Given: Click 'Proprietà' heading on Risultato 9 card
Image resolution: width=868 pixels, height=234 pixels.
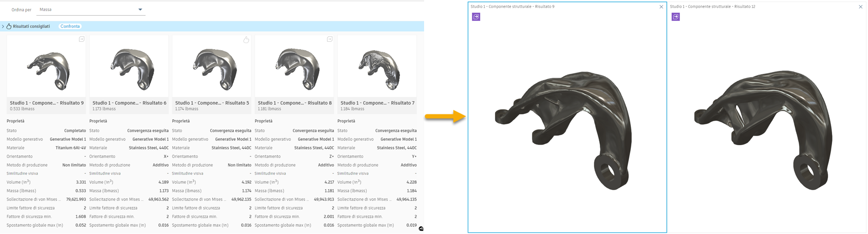Looking at the screenshot, I should pos(16,121).
